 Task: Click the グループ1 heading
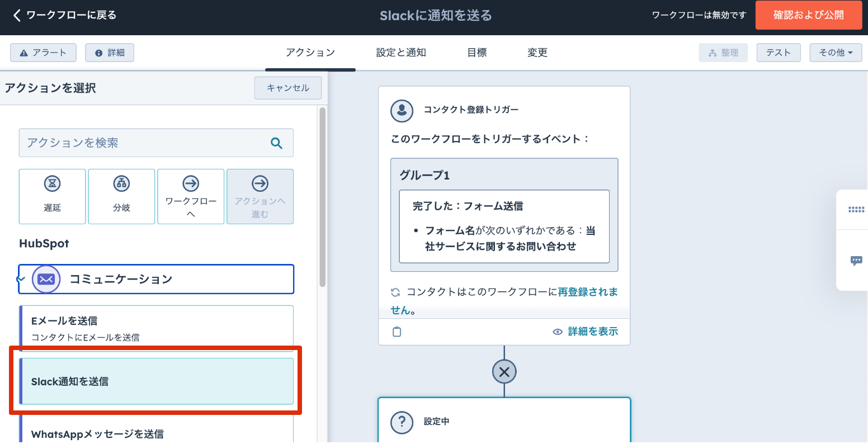pyautogui.click(x=424, y=175)
